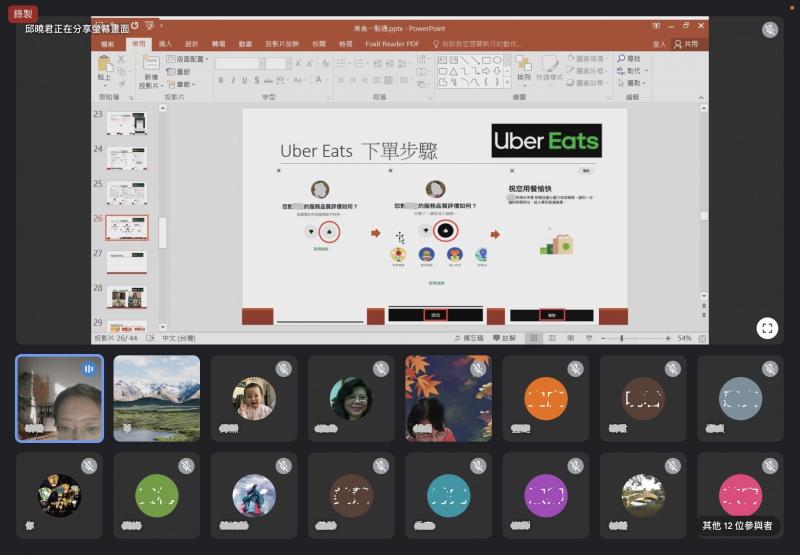Select slide 27 thumbnail
Image resolution: width=800 pixels, height=555 pixels.
[127, 262]
